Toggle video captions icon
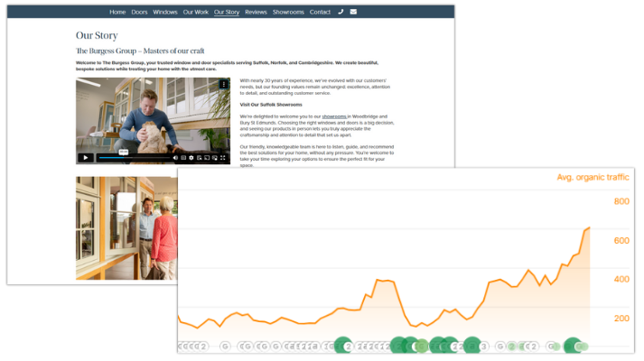The height and width of the screenshot is (361, 644). point(183,158)
